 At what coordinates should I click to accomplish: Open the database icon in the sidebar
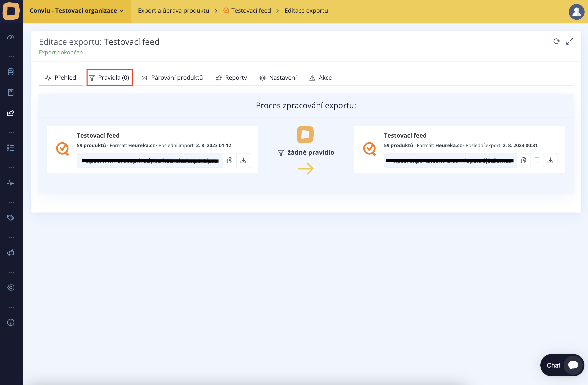point(11,72)
